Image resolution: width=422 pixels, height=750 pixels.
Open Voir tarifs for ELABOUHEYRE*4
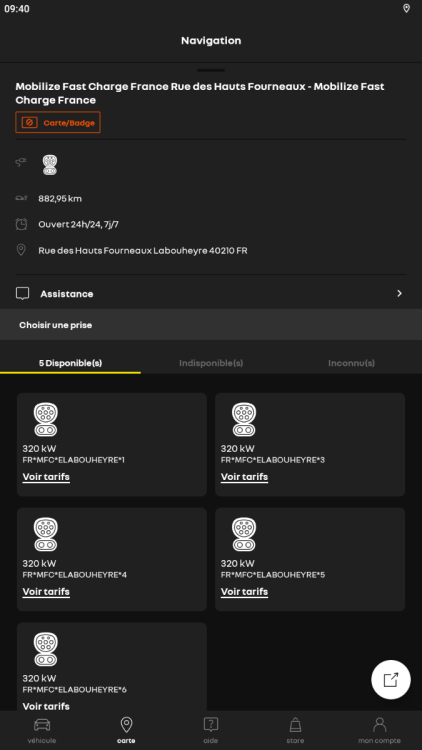click(x=46, y=592)
